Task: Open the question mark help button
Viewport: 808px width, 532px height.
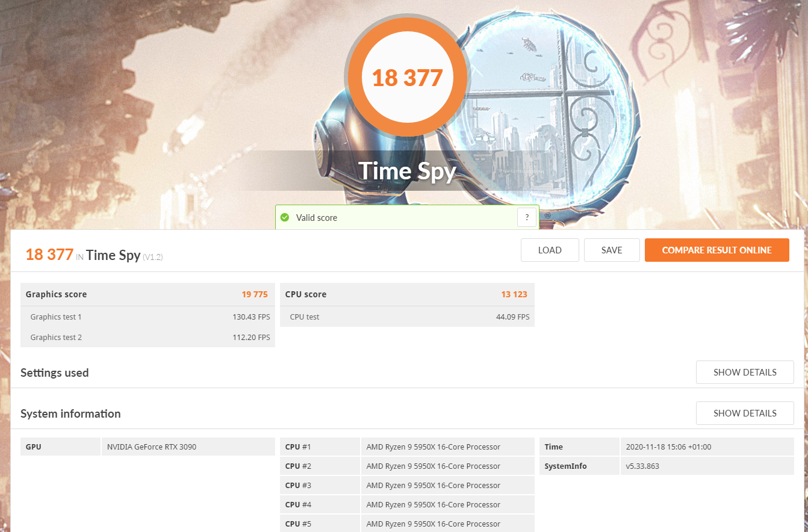Action: coord(527,218)
